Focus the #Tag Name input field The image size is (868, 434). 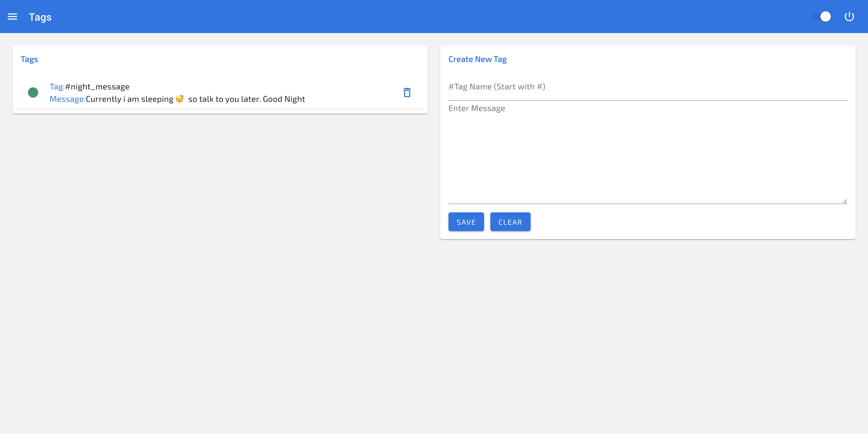click(x=648, y=87)
